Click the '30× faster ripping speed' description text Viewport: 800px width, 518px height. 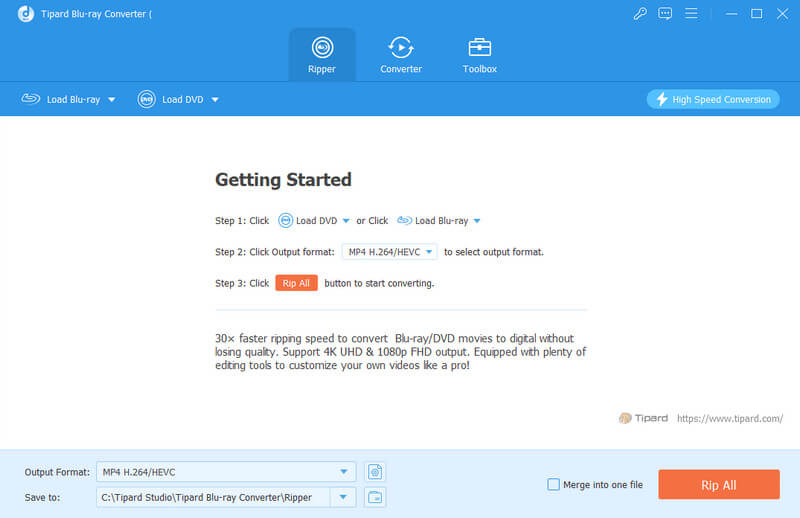[401, 352]
